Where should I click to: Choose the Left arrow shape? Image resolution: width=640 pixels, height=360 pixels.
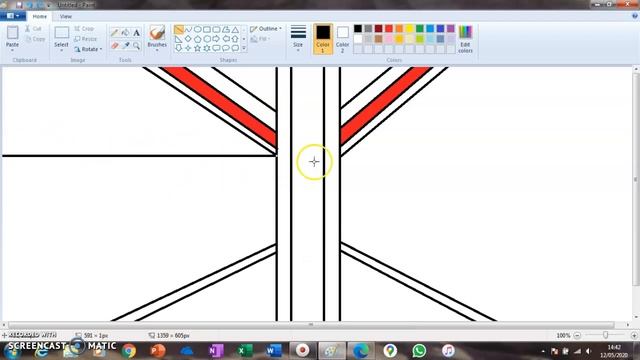coord(226,39)
